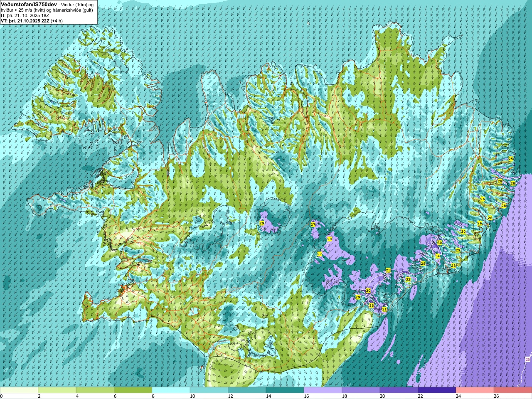This screenshot has height=399, width=532.
Task: Click the yellow gust label 34
Action: [x=438, y=256]
